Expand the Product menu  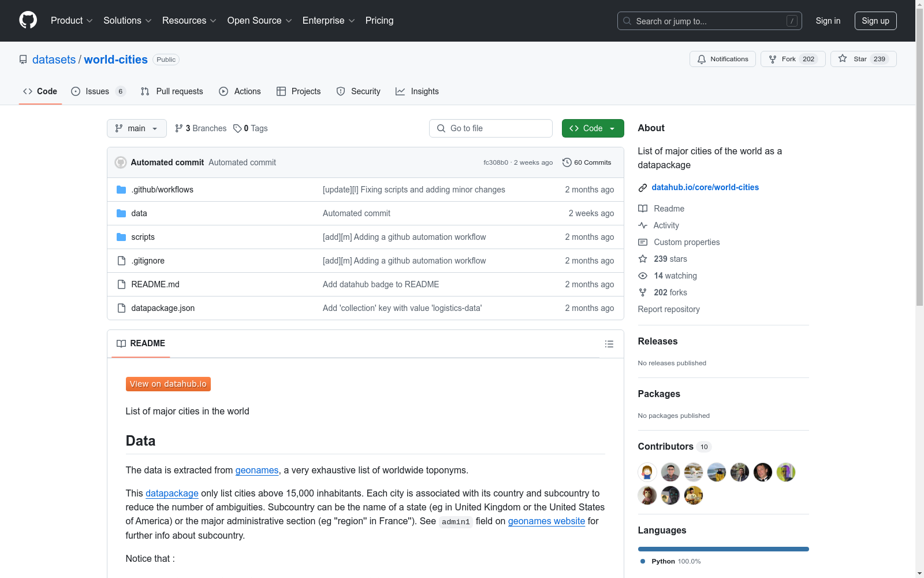pyautogui.click(x=72, y=21)
